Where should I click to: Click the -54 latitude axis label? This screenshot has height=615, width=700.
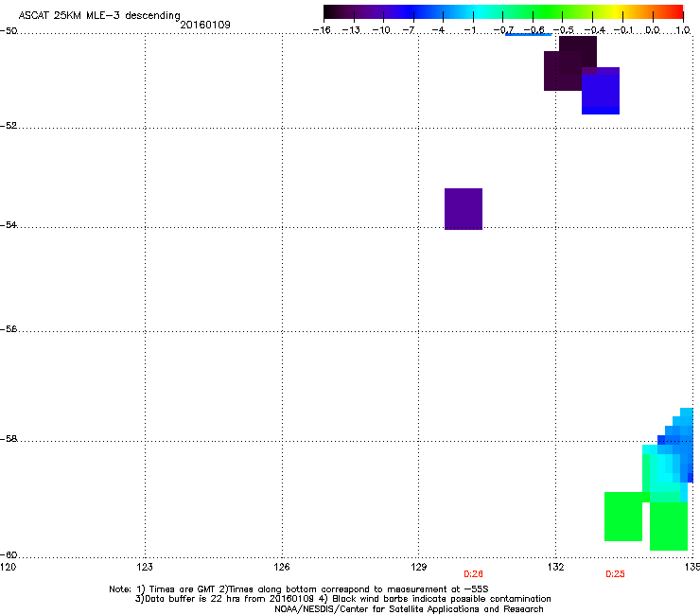click(x=9, y=224)
